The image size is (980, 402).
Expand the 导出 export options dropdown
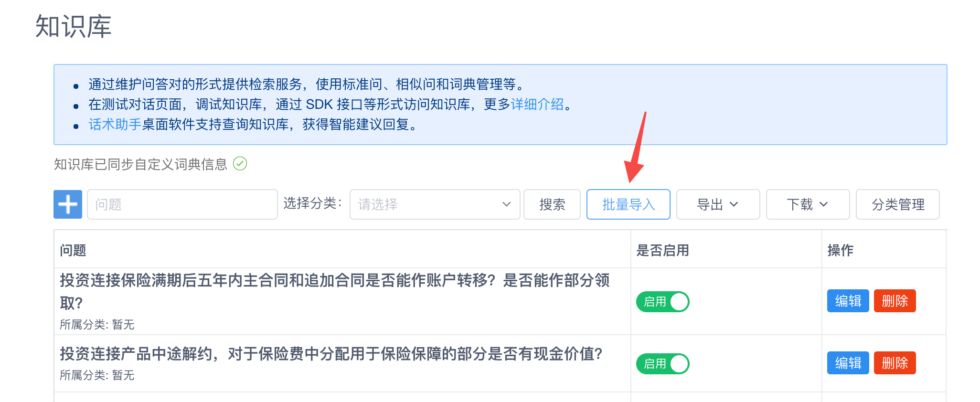click(718, 204)
